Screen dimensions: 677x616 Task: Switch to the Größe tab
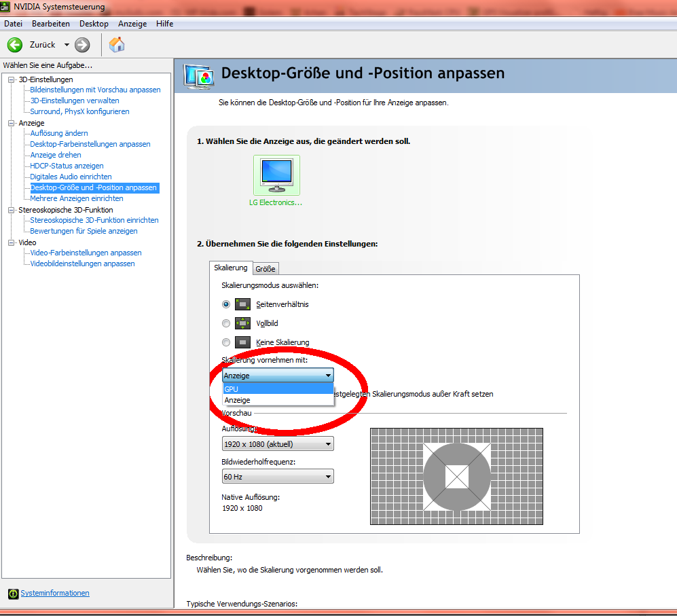pyautogui.click(x=265, y=269)
